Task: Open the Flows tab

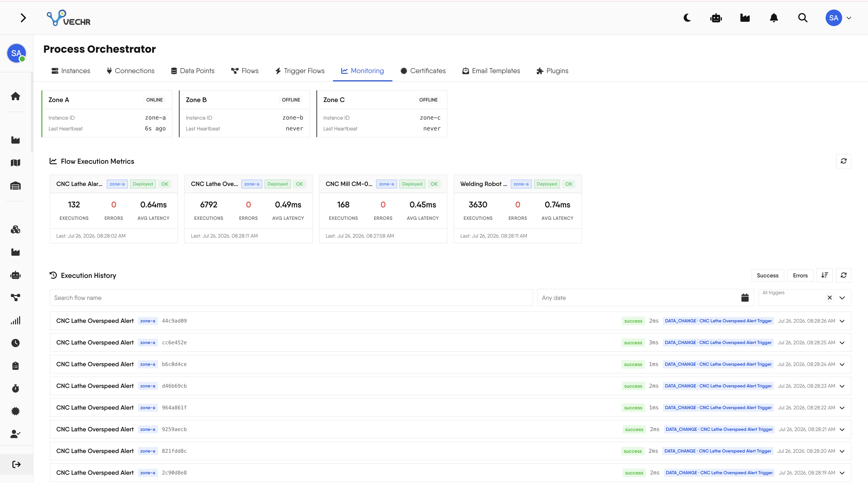Action: tap(245, 71)
